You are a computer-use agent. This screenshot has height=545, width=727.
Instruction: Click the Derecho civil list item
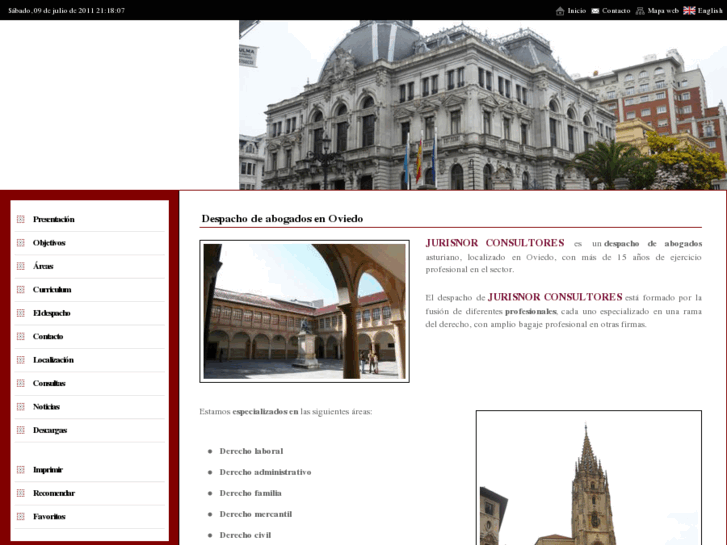[x=245, y=535]
